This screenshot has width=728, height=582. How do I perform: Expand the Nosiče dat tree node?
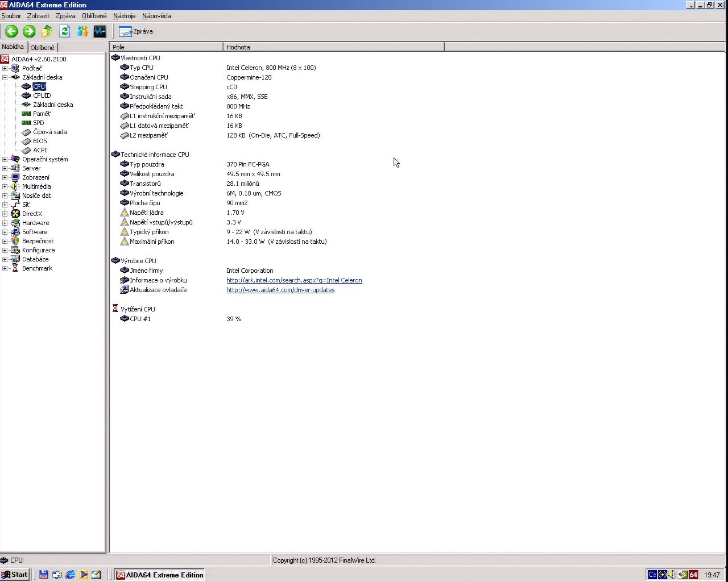tap(5, 196)
